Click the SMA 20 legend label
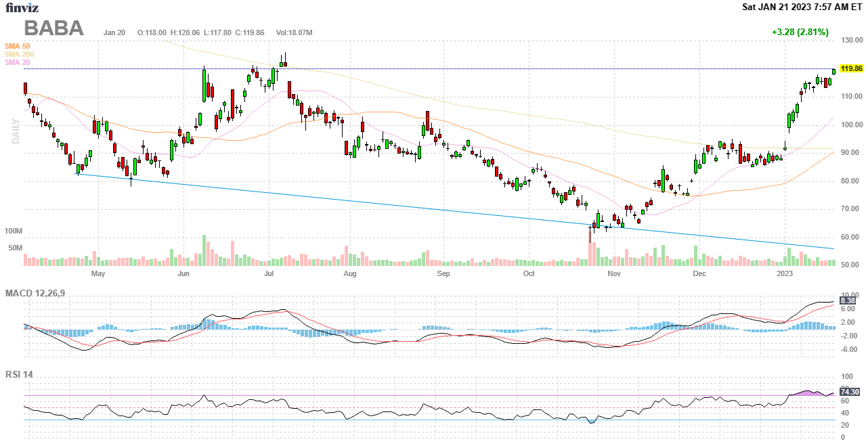The height and width of the screenshot is (448, 868). [17, 62]
